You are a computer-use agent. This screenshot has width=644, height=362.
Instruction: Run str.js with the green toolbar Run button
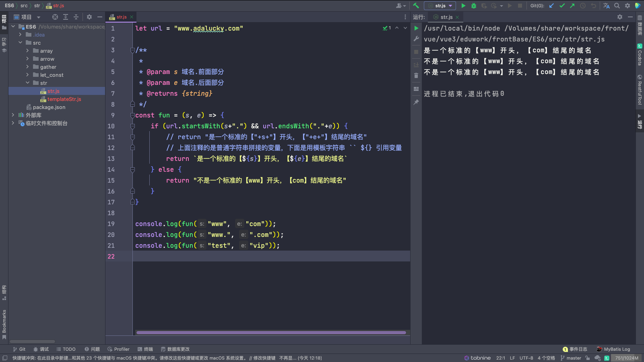coord(463,6)
